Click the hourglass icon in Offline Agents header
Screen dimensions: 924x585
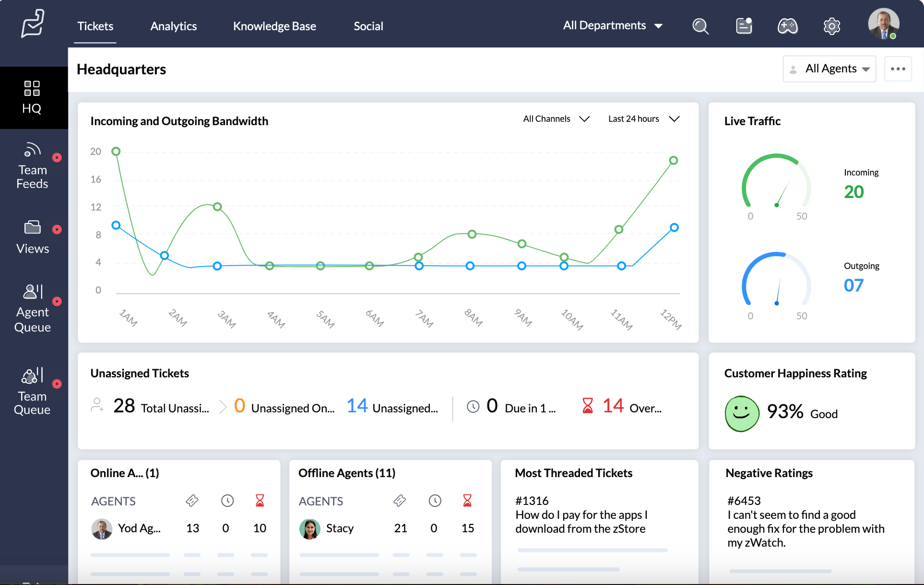467,501
